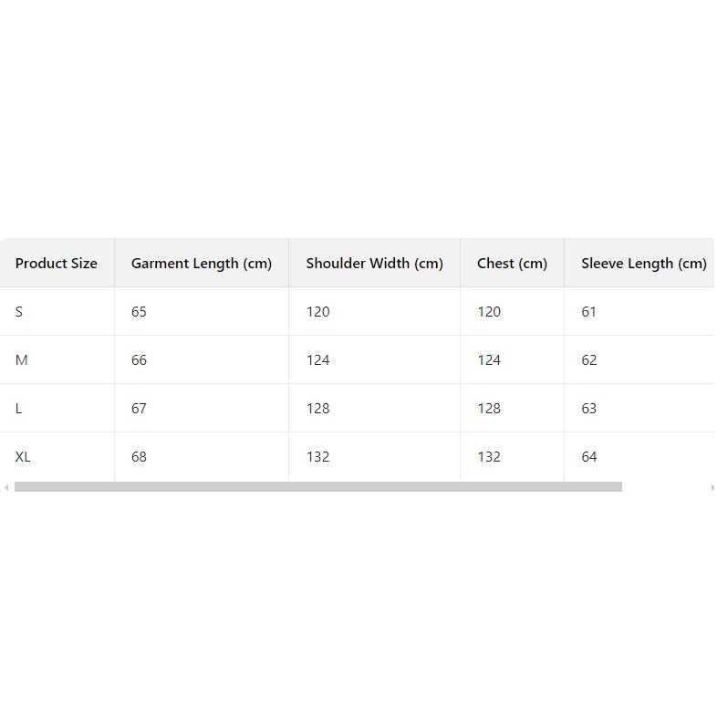Click the horizontal scrollbar thumb under the table
728x728 pixels.
click(x=317, y=487)
